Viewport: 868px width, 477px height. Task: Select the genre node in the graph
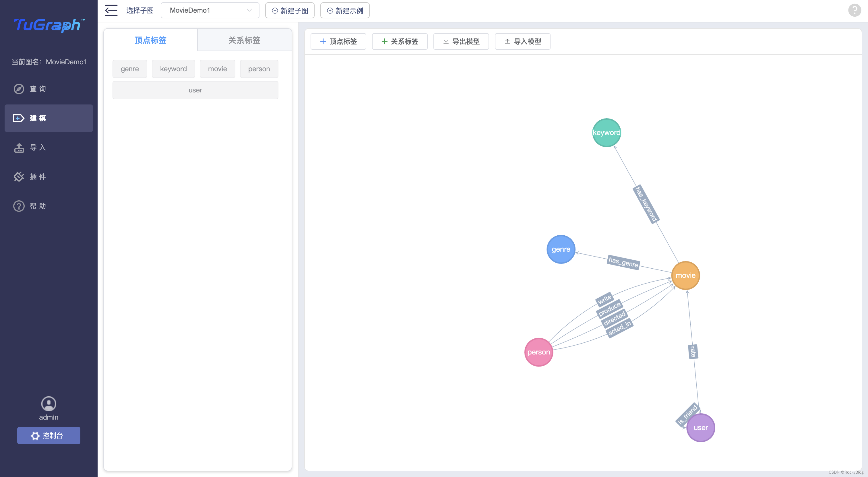[x=561, y=249]
